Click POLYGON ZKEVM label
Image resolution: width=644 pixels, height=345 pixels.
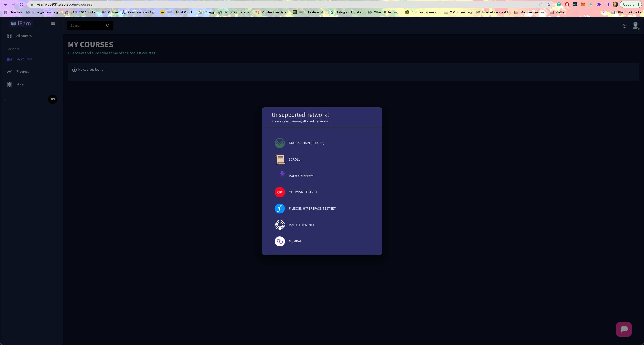301,176
